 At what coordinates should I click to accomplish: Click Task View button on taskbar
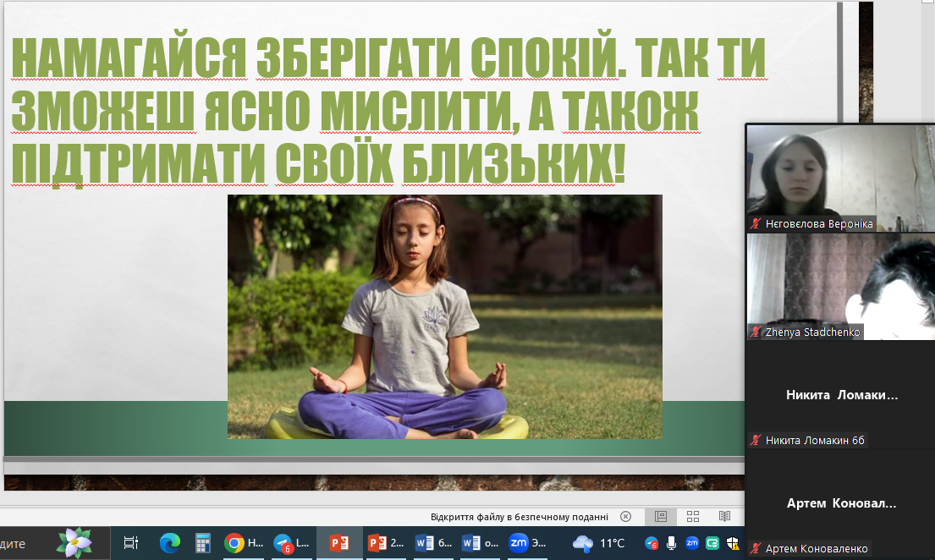tap(130, 543)
